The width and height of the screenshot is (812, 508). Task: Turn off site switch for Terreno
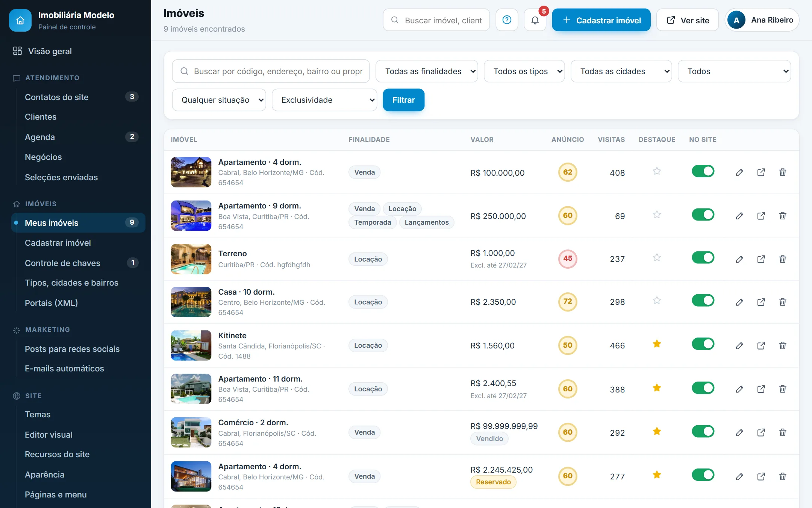pos(703,258)
